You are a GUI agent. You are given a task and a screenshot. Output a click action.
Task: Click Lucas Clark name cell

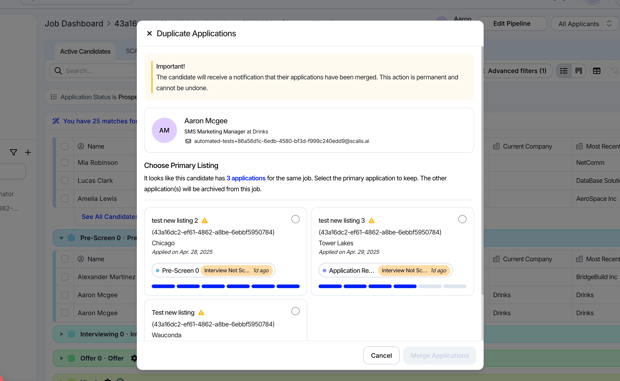click(x=95, y=181)
